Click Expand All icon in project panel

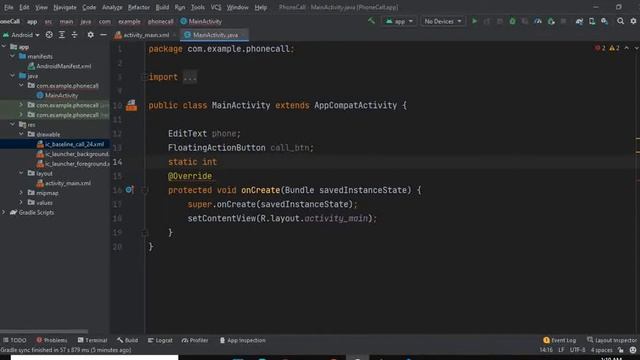coord(62,35)
